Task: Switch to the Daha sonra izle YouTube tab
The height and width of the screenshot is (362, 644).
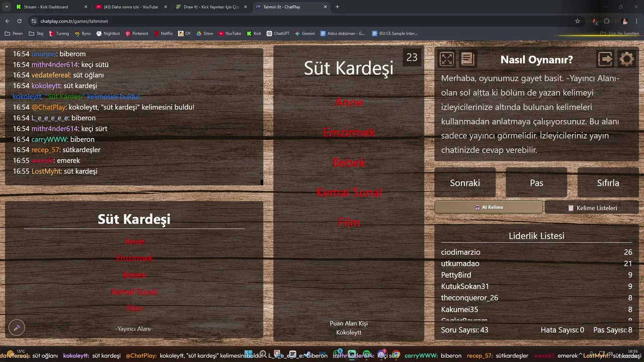Action: pyautogui.click(x=131, y=7)
